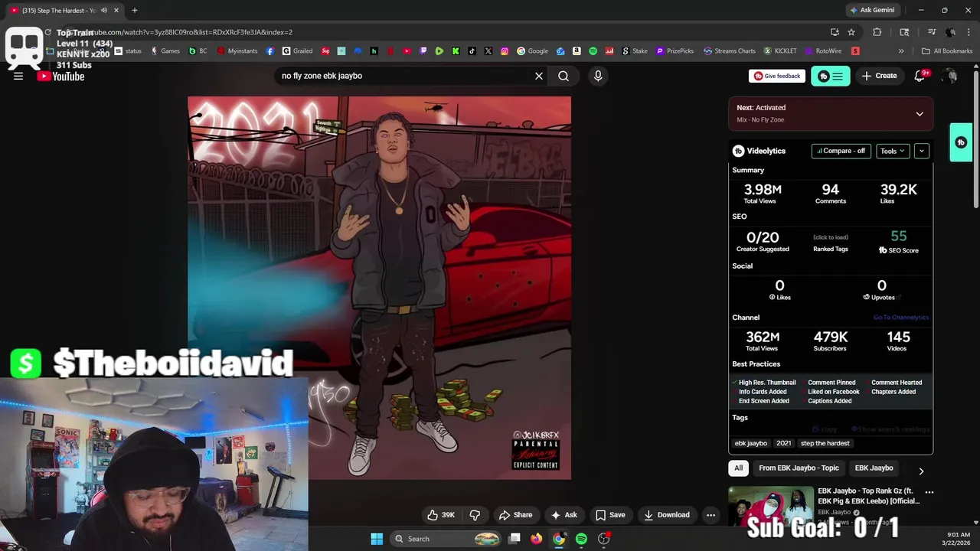This screenshot has width=980, height=551.
Task: Open the account avatar menu
Action: point(950,76)
